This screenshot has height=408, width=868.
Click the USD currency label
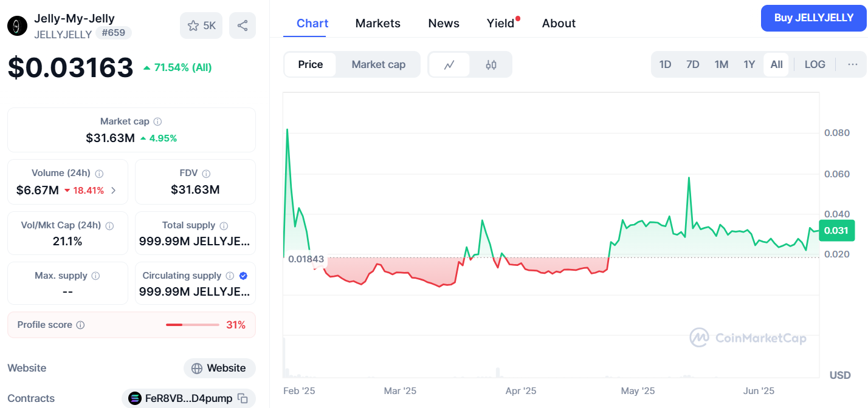tap(840, 375)
